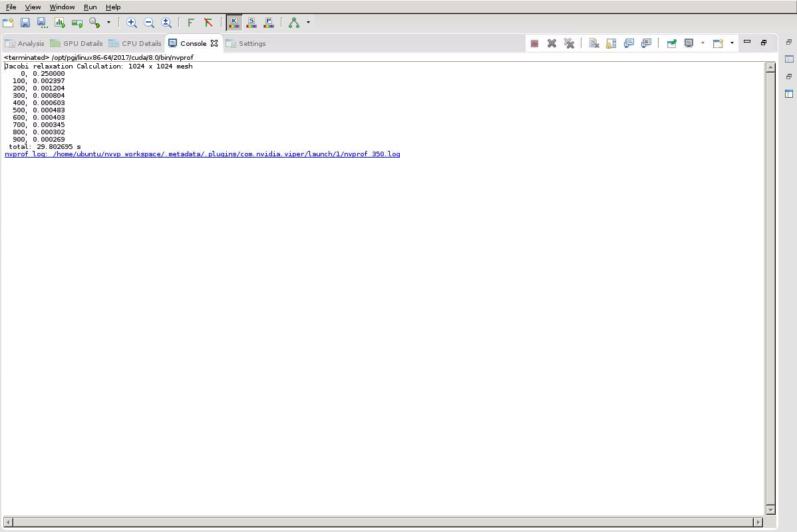Click the New Session toolbar icon
The image size is (797, 532).
click(8, 23)
